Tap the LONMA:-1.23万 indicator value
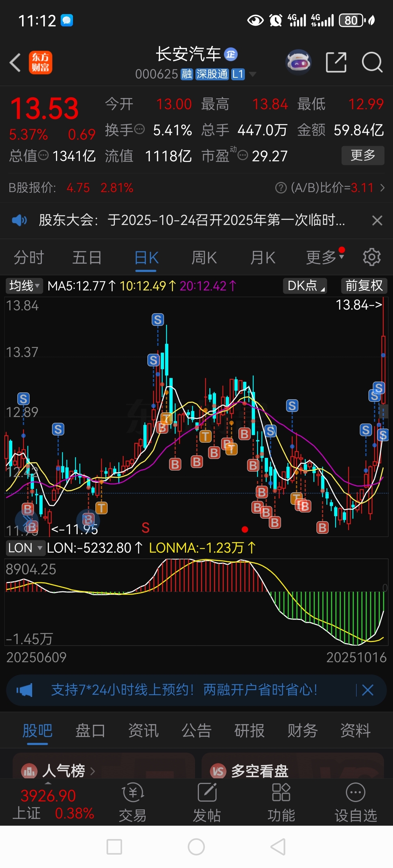 202,548
